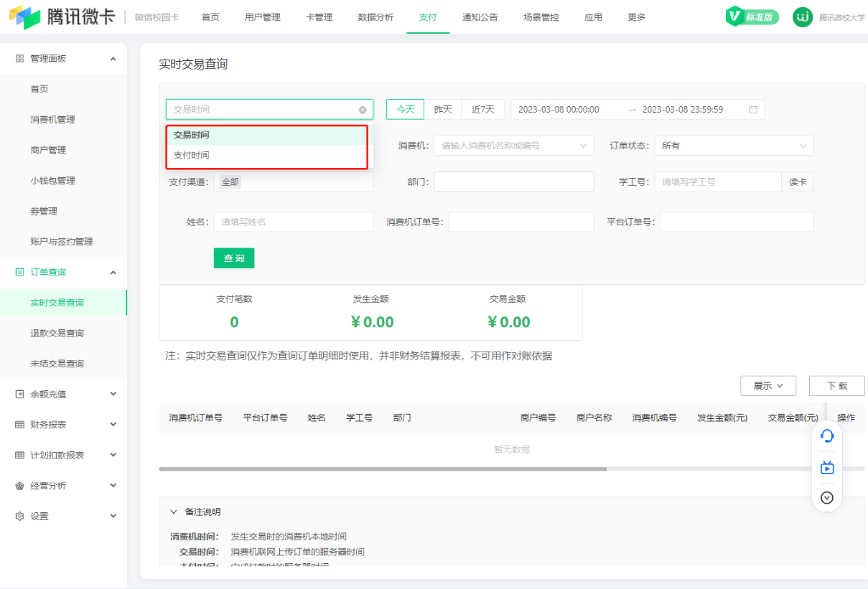Screen dimensions: 868x589
Task: Open the 消费机 name dropdown
Action: tap(514, 146)
